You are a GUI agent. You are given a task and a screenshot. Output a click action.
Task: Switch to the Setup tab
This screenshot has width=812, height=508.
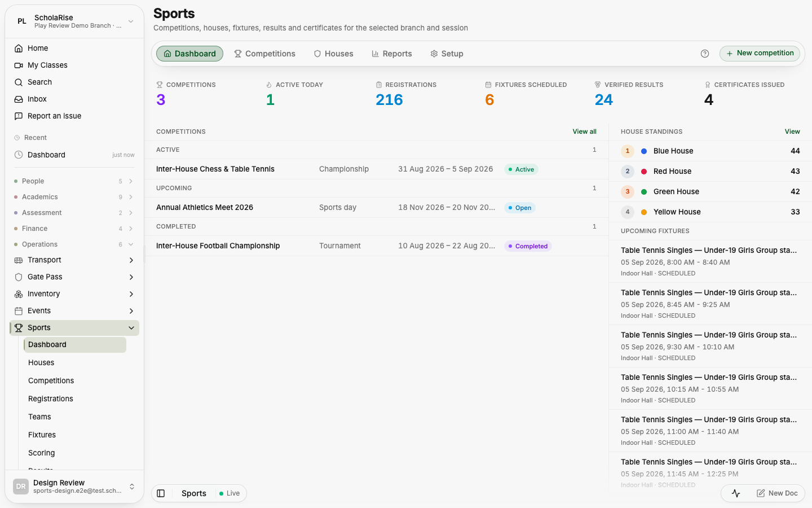point(447,54)
